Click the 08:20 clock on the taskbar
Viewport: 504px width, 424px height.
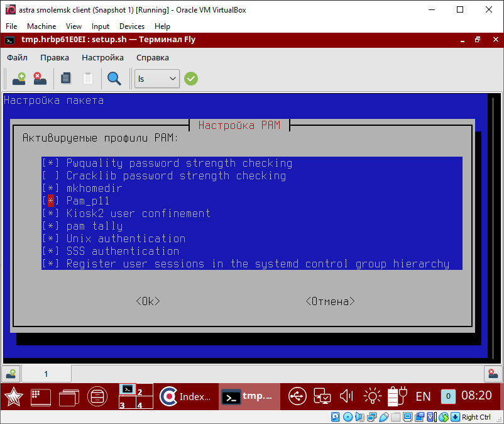point(476,395)
